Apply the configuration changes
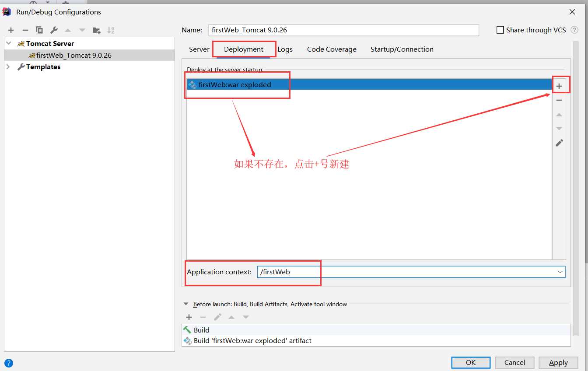The height and width of the screenshot is (371, 588). coord(558,362)
